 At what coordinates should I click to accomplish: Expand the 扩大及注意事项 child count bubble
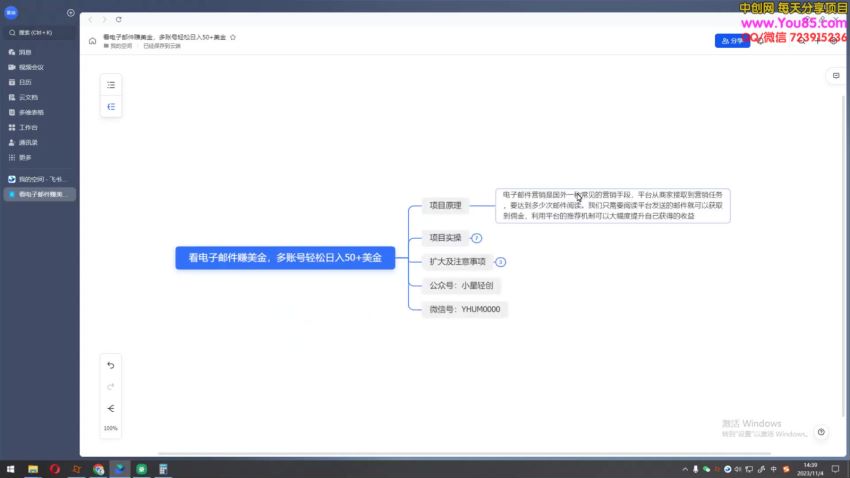[x=500, y=262]
